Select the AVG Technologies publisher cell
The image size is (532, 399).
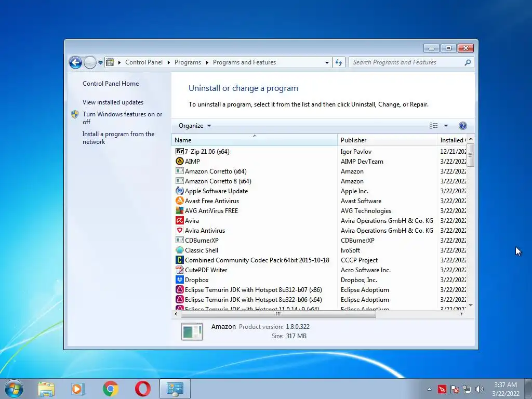(x=366, y=211)
